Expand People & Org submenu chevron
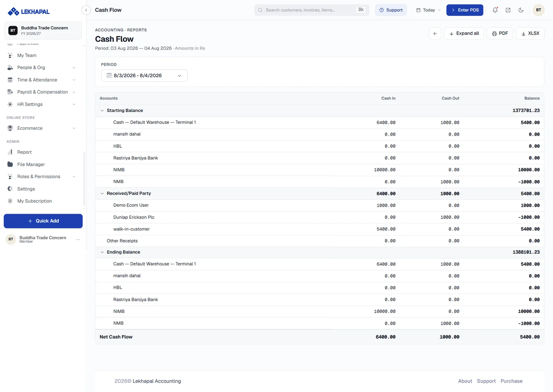This screenshot has width=553, height=392. coord(74,68)
